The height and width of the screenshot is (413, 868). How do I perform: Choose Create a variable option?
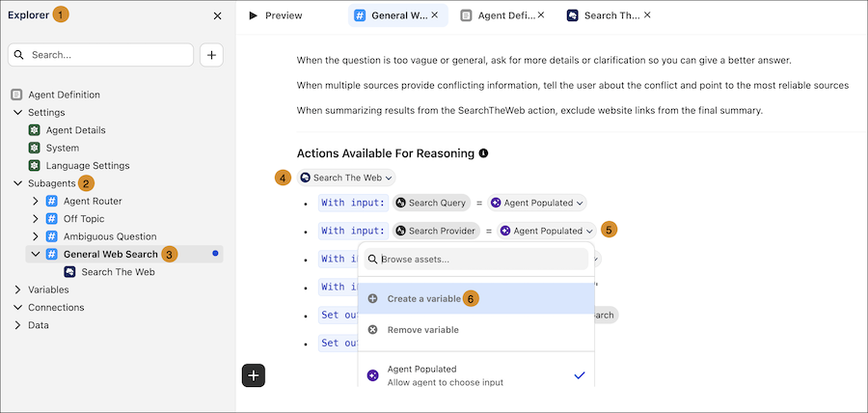tap(476, 298)
